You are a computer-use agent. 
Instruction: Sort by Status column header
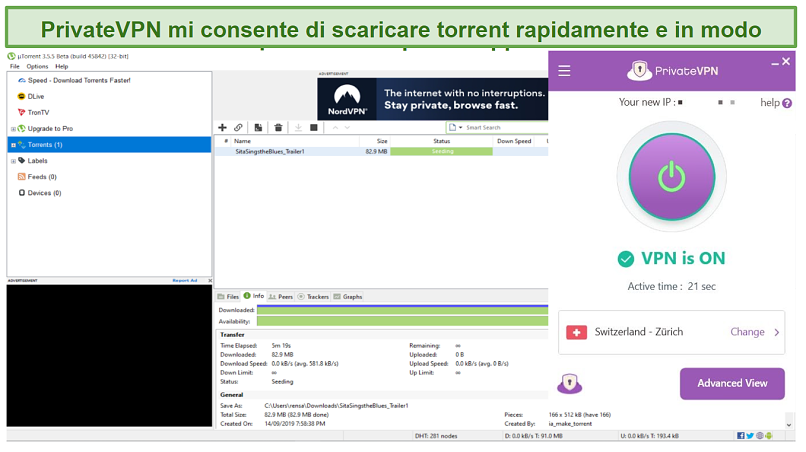point(442,141)
